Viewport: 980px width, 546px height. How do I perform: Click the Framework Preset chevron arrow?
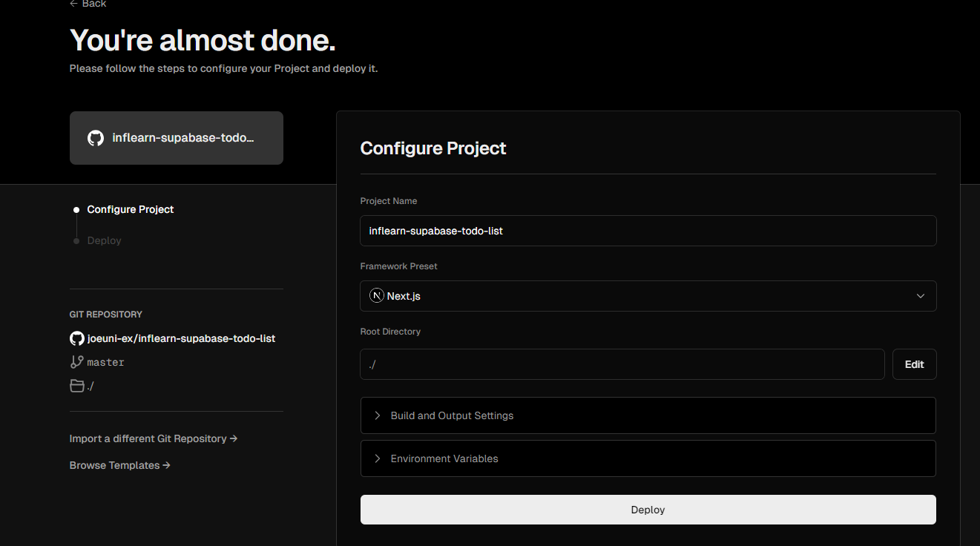point(921,296)
